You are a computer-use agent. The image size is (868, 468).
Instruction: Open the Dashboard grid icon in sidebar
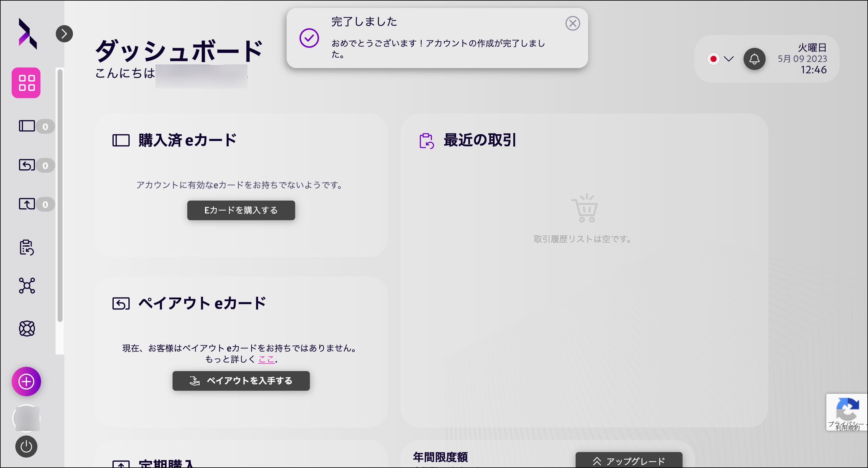tap(26, 83)
